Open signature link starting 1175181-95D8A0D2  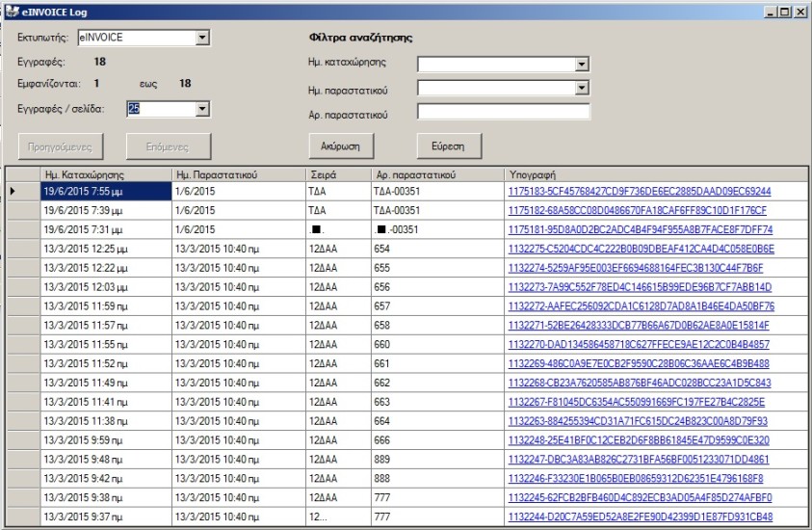[x=641, y=229]
